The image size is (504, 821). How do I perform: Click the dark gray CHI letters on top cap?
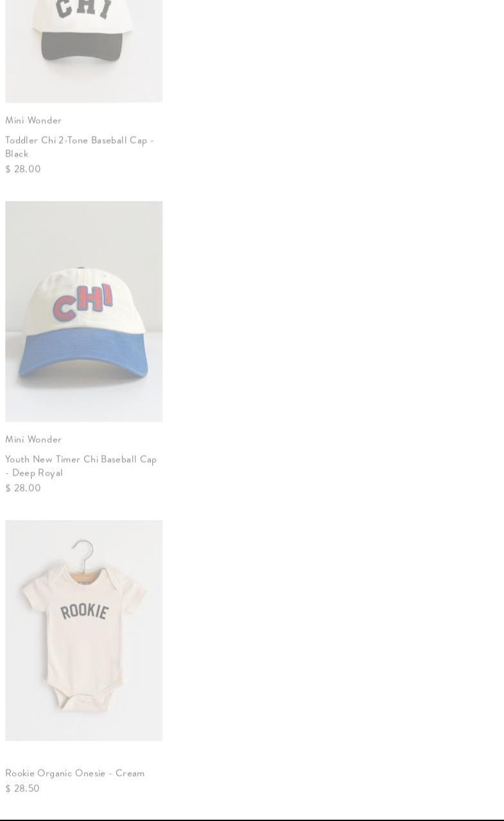[x=83, y=9]
